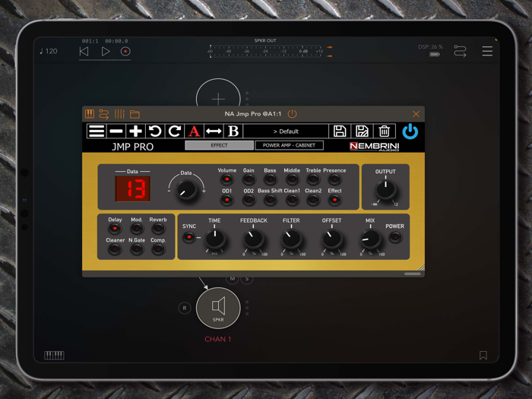
Task: Open the mixer sliders icon in plugin title bar
Action: pyautogui.click(x=119, y=114)
